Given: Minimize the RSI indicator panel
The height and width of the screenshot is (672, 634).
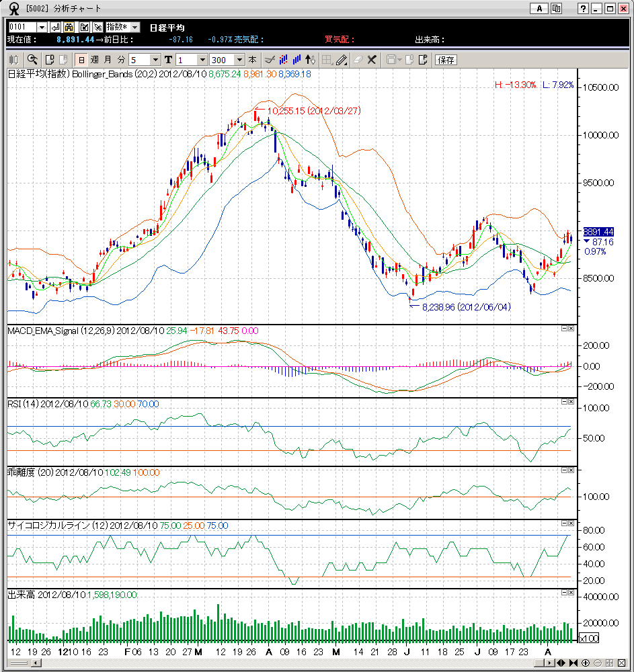Looking at the screenshot, I should 564,401.
